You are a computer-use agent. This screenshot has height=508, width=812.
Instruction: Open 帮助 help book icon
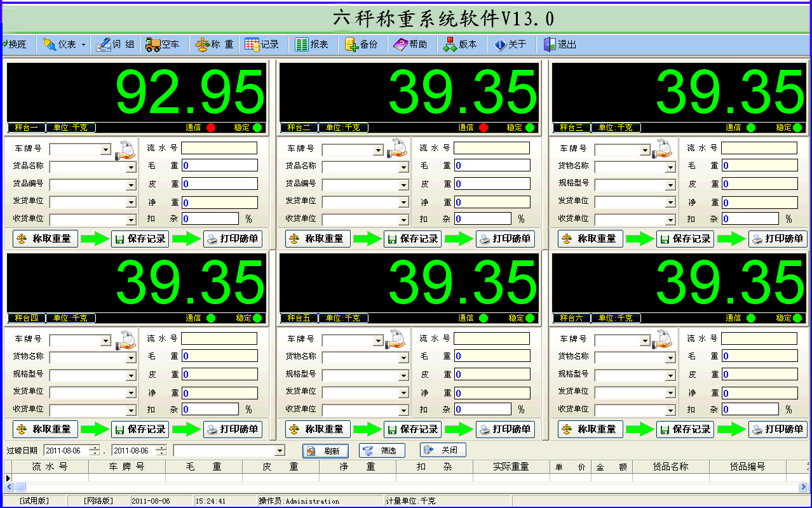coord(400,44)
